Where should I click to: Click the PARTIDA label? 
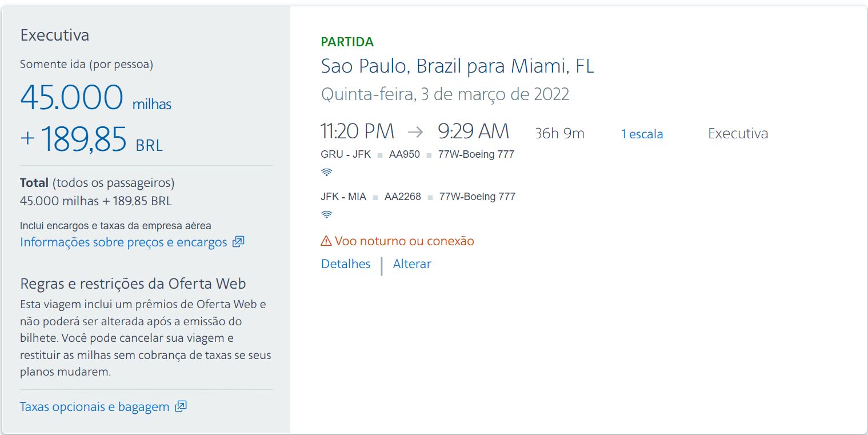[x=347, y=42]
